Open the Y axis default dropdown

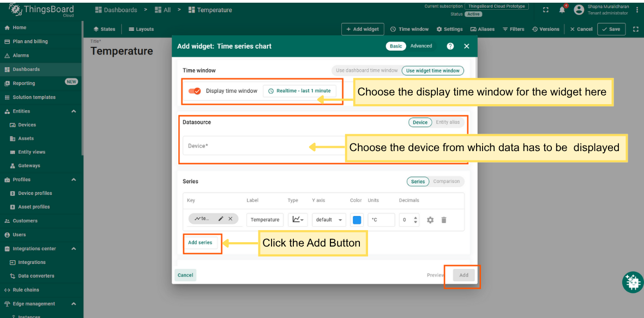click(x=329, y=220)
